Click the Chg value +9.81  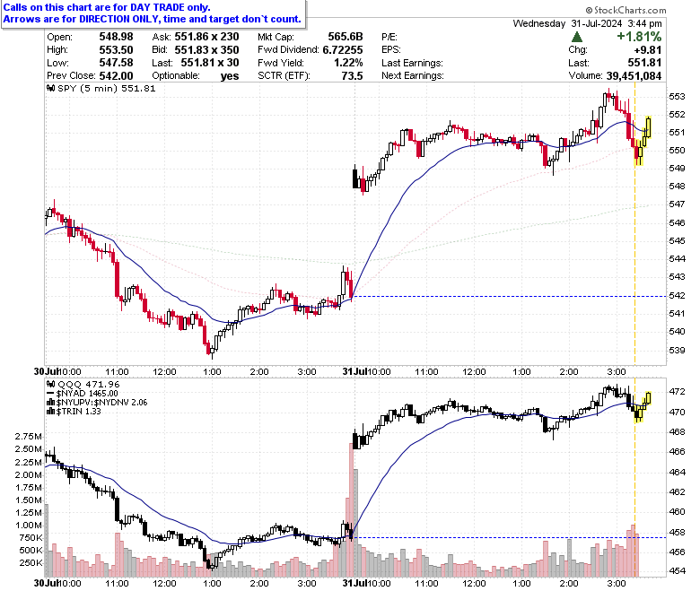pos(648,49)
